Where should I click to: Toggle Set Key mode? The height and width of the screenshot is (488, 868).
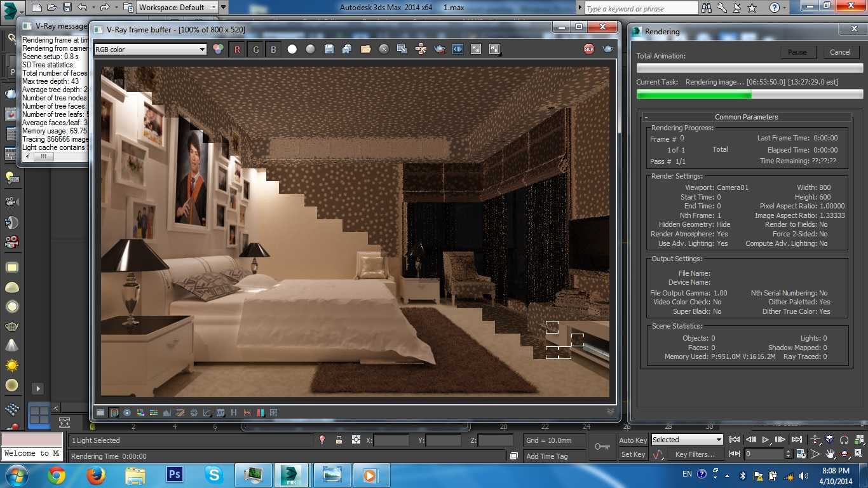click(633, 454)
